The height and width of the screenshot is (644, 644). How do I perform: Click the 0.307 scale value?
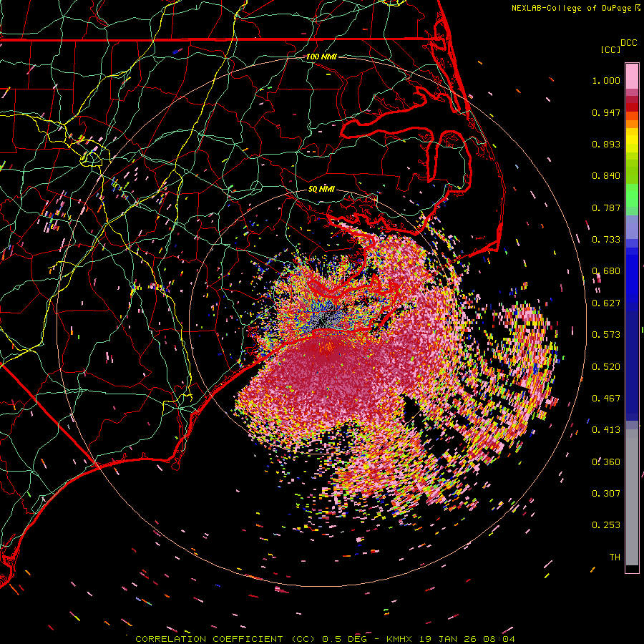point(606,494)
